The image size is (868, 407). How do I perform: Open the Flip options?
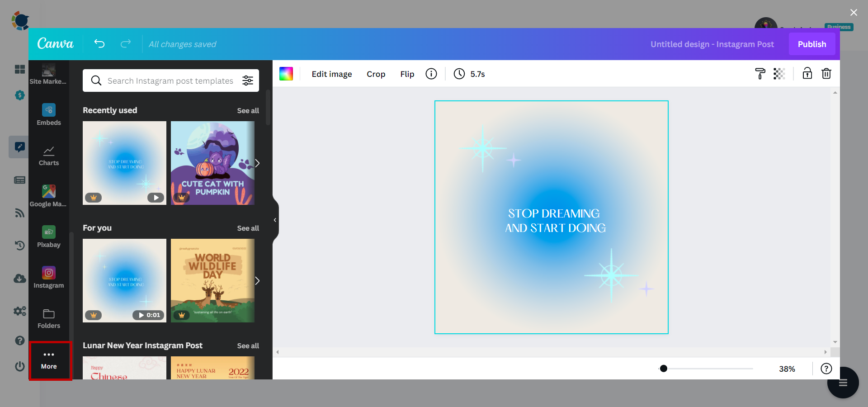(x=407, y=74)
